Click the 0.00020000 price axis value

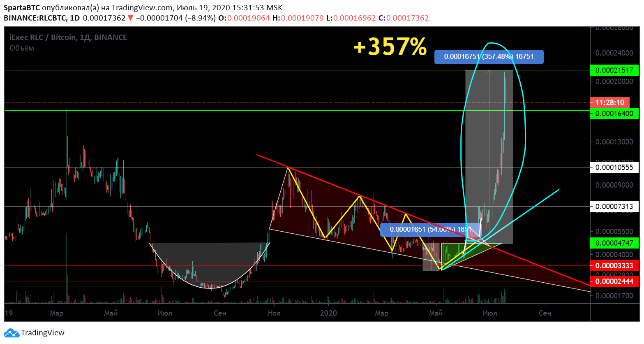pyautogui.click(x=614, y=81)
